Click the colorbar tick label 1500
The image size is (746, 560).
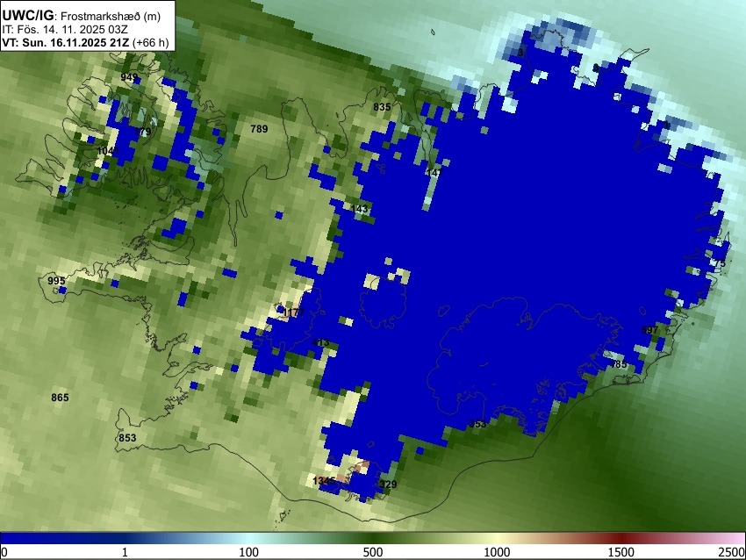click(620, 552)
